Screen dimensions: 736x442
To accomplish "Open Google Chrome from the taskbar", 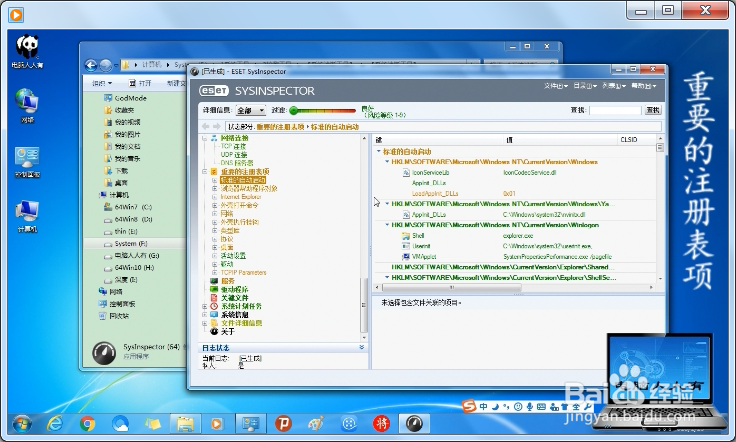I will (87, 424).
